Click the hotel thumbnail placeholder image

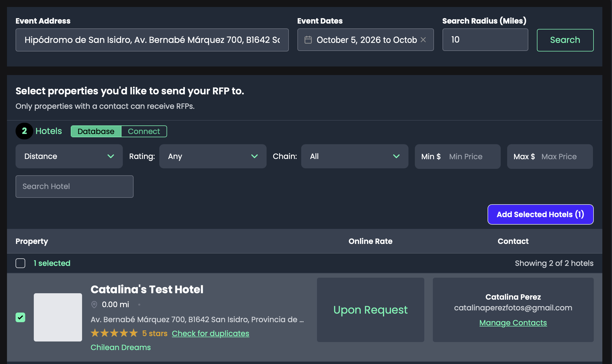click(x=58, y=317)
